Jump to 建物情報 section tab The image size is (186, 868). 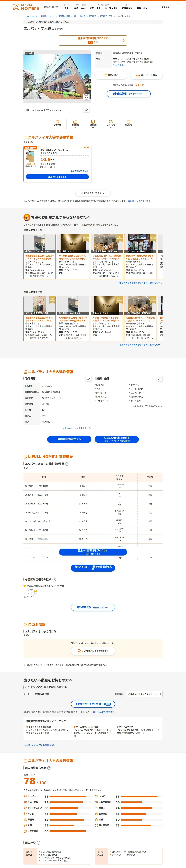(x=75, y=124)
